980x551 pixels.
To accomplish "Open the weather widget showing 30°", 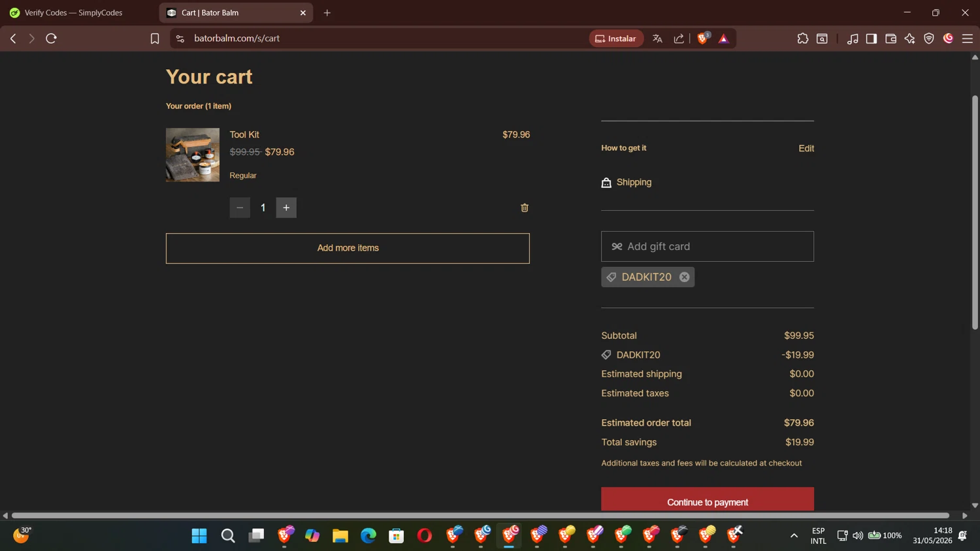I will coord(22,535).
